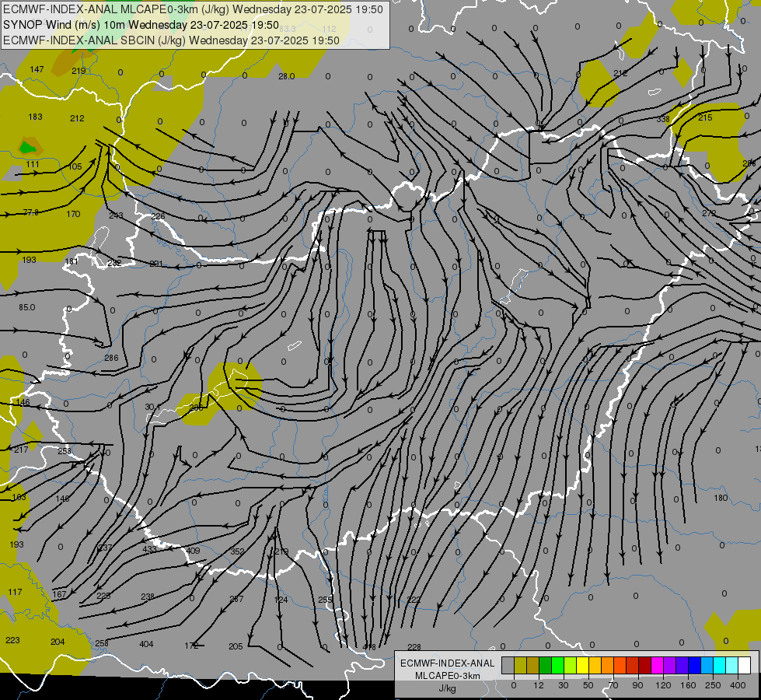Click the map value 77.8
Image resolution: width=761 pixels, height=700 pixels.
point(30,212)
